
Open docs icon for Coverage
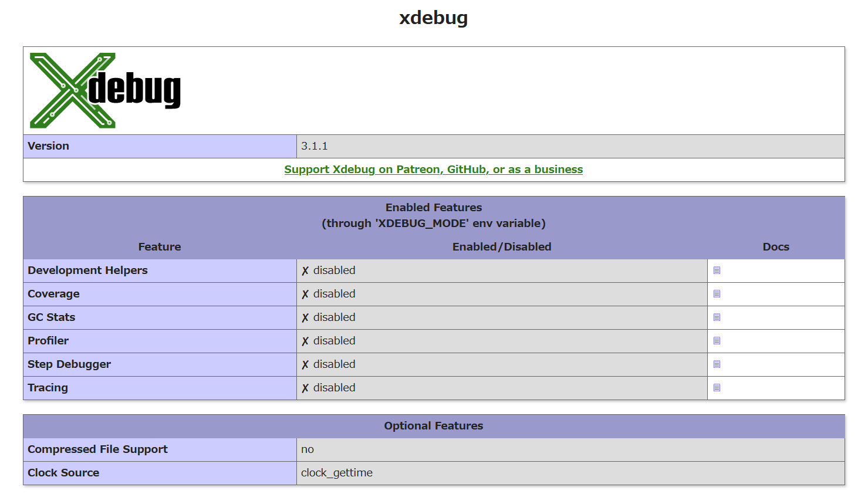[x=717, y=294]
